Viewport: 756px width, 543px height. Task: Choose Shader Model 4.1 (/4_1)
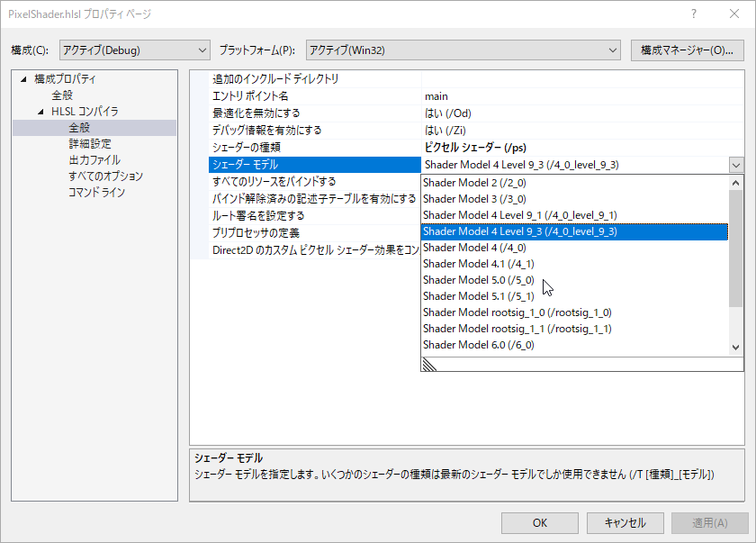coord(574,264)
